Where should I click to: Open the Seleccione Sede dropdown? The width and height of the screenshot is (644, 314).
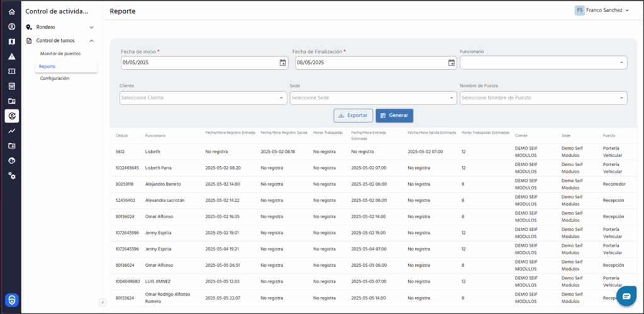(374, 98)
